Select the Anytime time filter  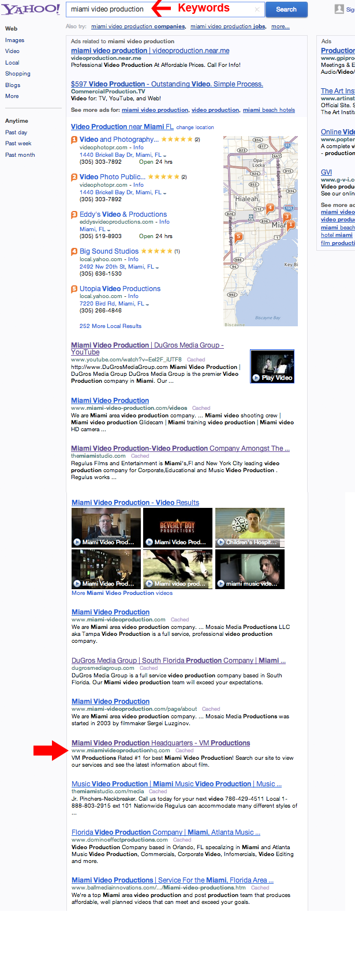(17, 121)
